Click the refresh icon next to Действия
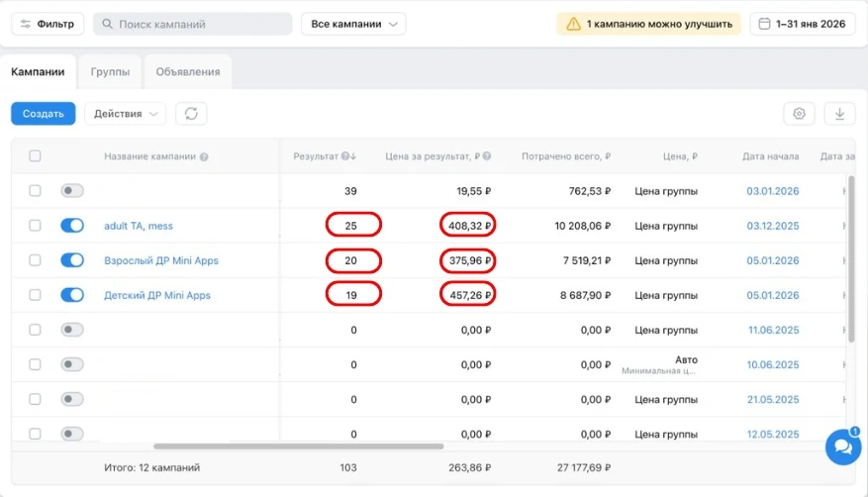Screen dimensions: 868x497 click(192, 114)
